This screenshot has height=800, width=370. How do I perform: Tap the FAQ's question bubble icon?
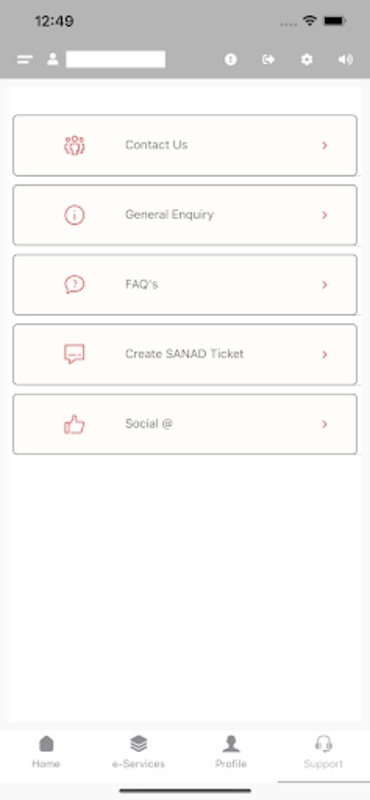[x=75, y=284]
